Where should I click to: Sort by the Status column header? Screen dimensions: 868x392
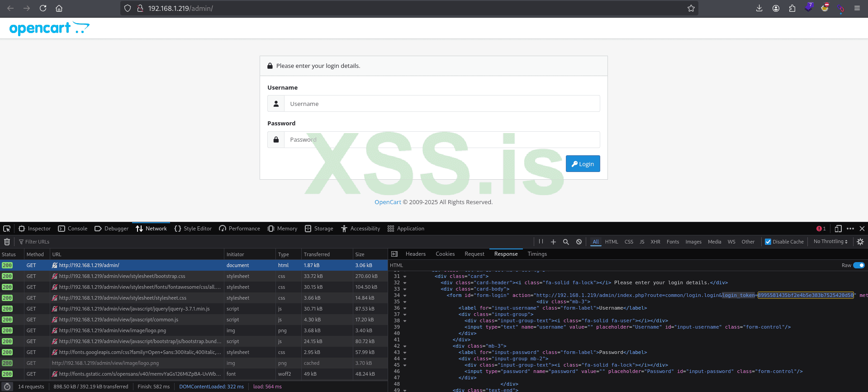pos(12,254)
